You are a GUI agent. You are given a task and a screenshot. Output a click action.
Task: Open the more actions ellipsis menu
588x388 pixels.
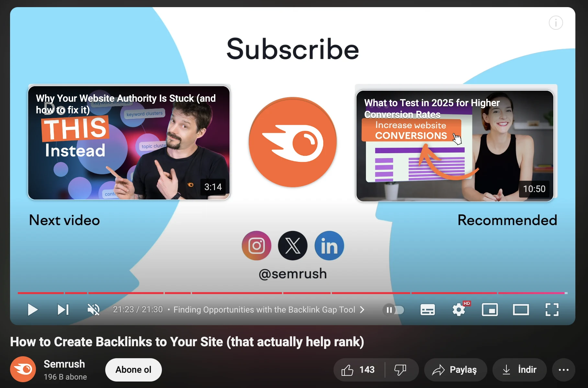click(x=564, y=370)
